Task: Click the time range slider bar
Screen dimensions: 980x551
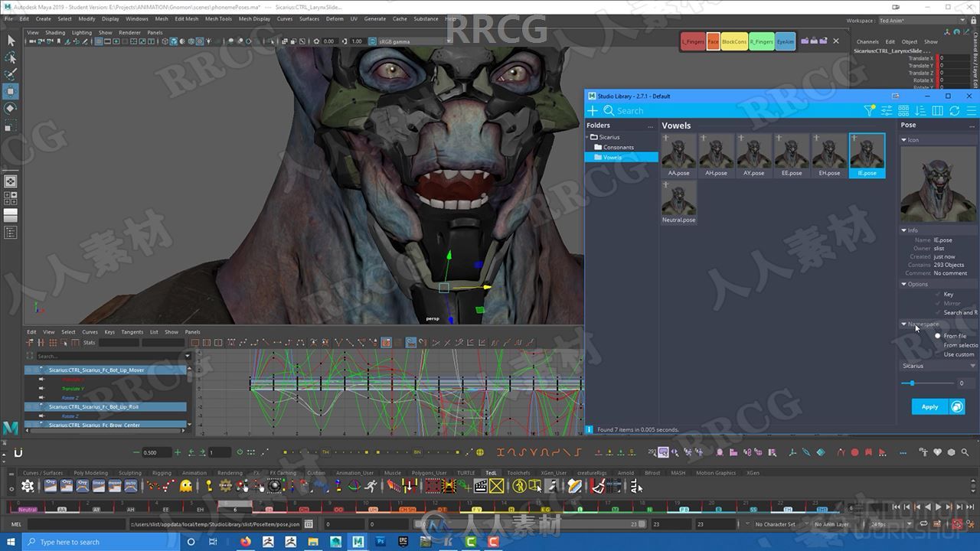Action: (x=528, y=524)
